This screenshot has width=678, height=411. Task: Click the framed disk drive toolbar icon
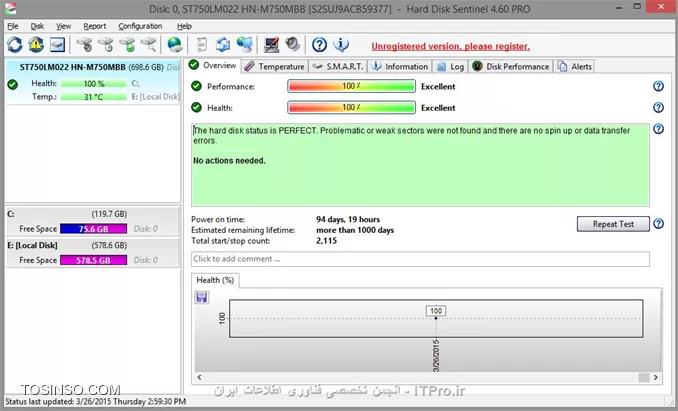pyautogui.click(x=57, y=45)
